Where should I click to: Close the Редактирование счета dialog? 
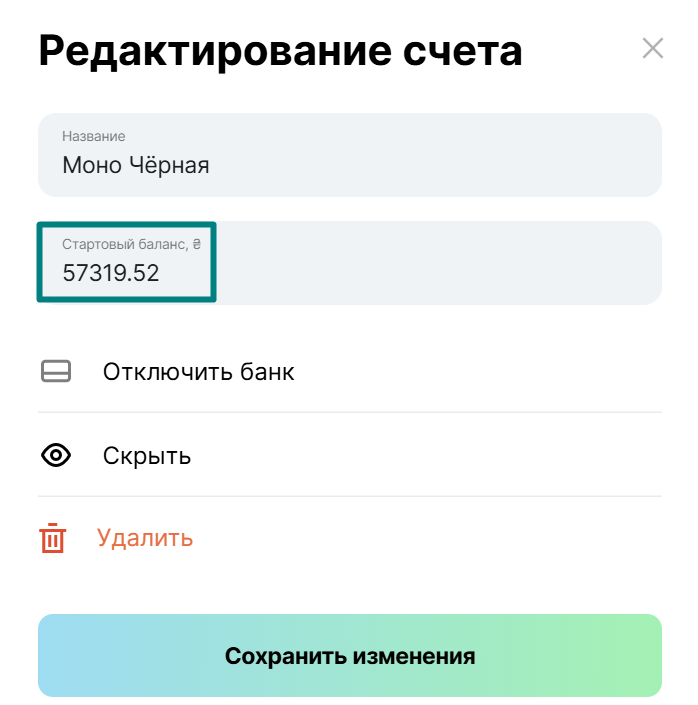click(652, 48)
